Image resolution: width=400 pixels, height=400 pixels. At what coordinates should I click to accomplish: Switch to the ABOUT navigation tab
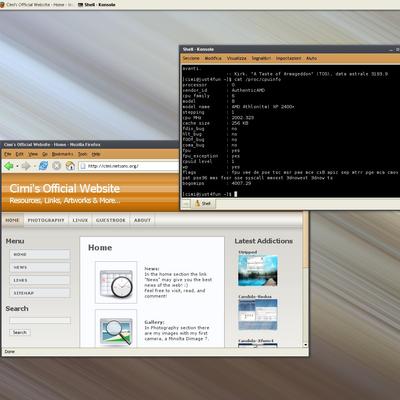(142, 220)
